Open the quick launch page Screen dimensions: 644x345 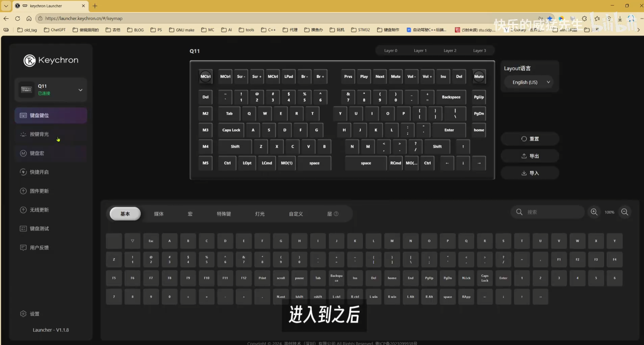tap(39, 172)
